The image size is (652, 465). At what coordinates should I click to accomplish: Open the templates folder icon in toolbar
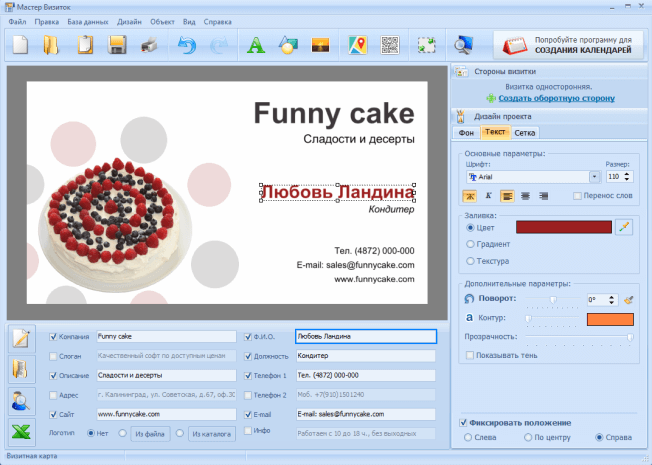pyautogui.click(x=51, y=45)
